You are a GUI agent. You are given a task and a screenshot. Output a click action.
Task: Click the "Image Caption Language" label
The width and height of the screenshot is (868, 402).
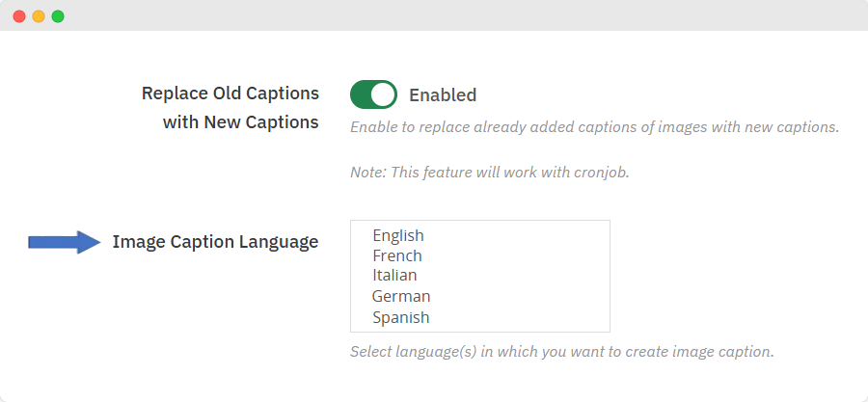tap(215, 242)
